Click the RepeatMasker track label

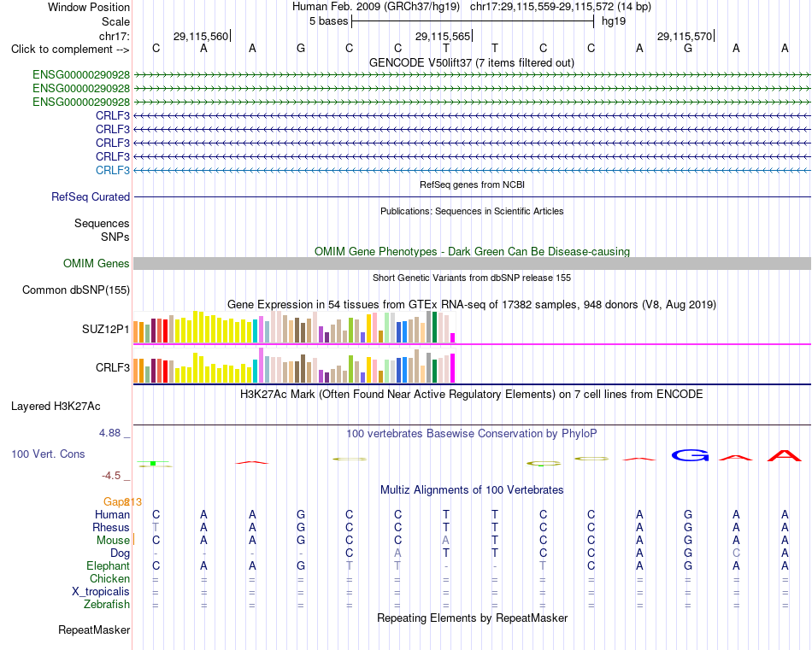94,630
